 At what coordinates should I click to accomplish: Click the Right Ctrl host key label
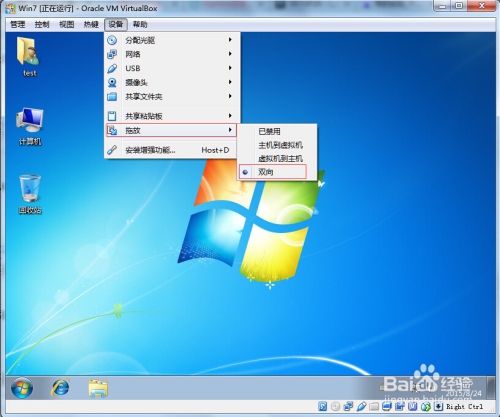(x=465, y=407)
